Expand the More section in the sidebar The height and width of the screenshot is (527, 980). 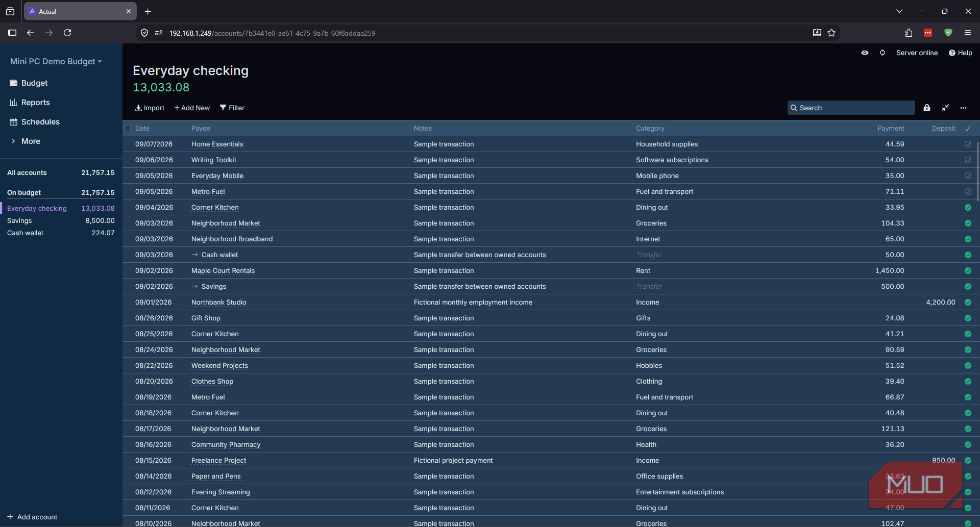(x=26, y=141)
